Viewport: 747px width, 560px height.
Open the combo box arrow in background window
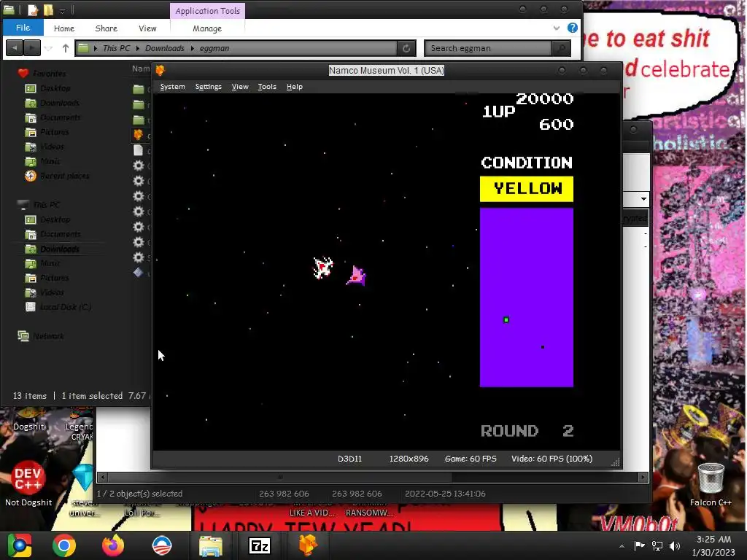tap(643, 198)
